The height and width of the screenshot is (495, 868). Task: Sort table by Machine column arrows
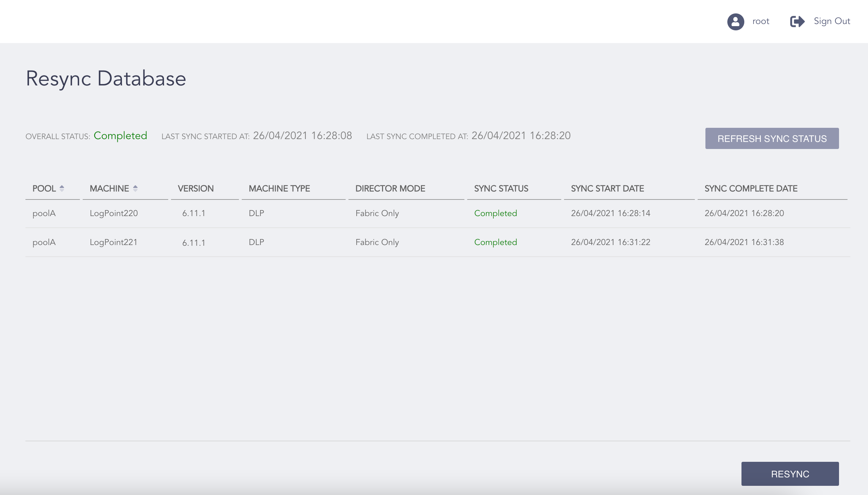(135, 189)
